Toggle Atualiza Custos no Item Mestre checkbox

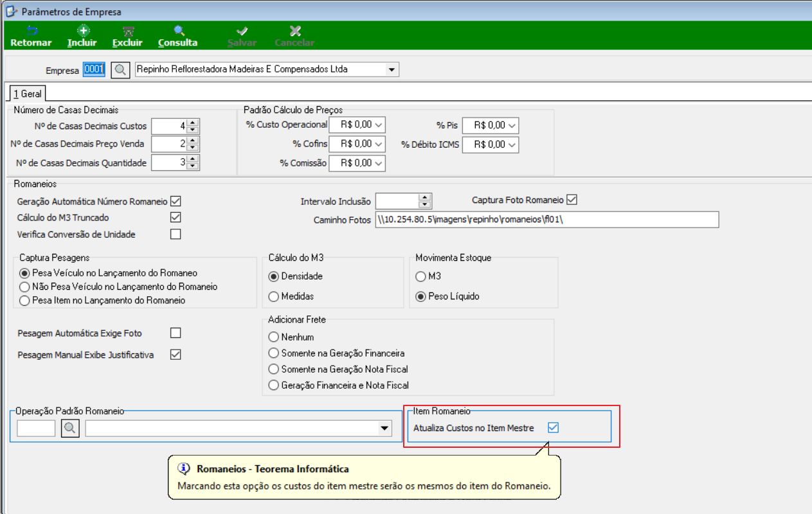(553, 428)
